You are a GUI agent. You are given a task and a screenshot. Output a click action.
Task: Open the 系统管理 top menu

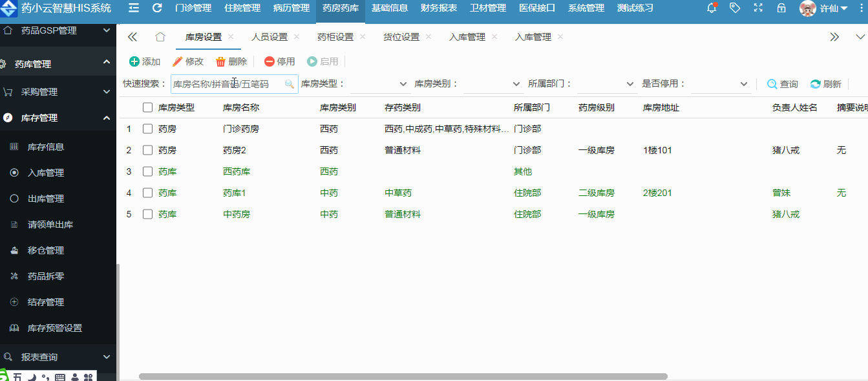[586, 8]
